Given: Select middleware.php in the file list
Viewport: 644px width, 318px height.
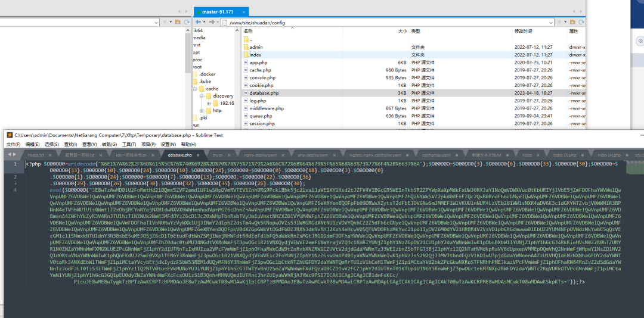Looking at the screenshot, I should coord(267,108).
